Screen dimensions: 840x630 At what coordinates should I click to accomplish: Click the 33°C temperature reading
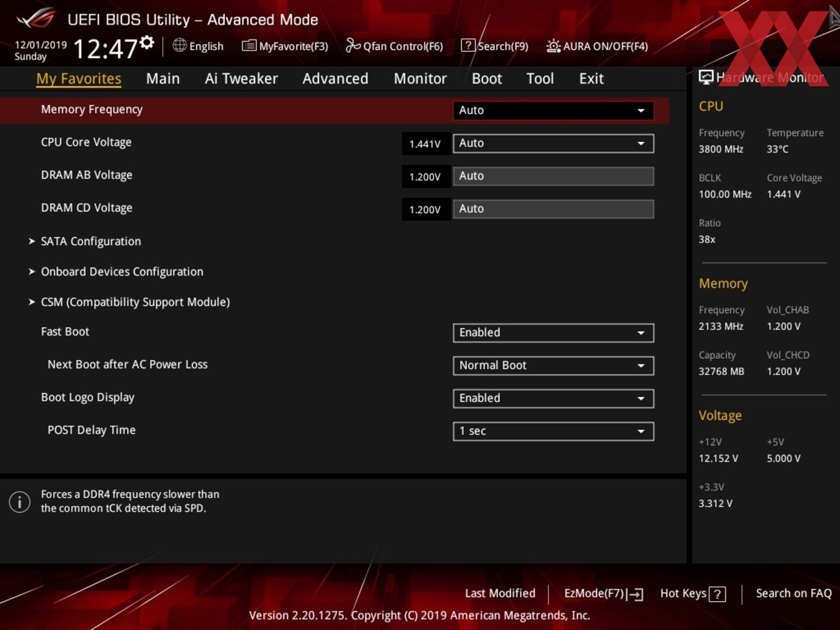pos(778,149)
